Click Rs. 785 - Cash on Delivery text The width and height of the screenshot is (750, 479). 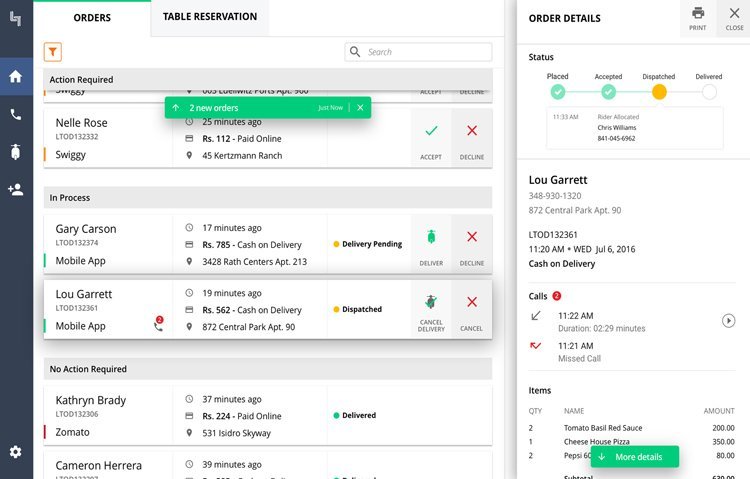252,245
